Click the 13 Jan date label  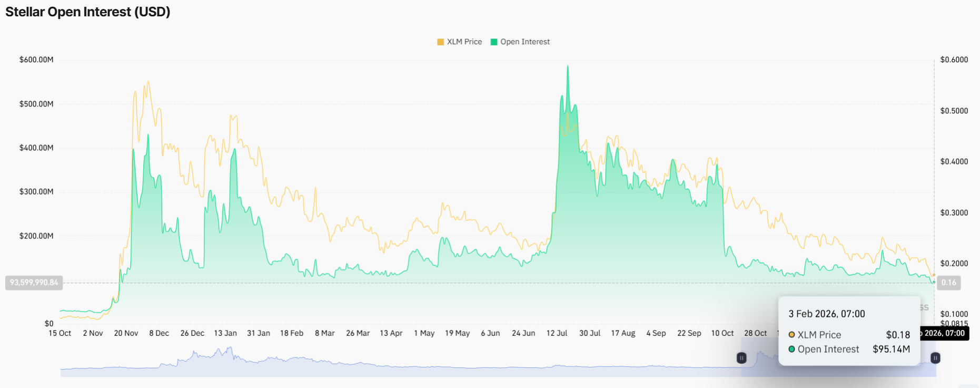pos(225,333)
